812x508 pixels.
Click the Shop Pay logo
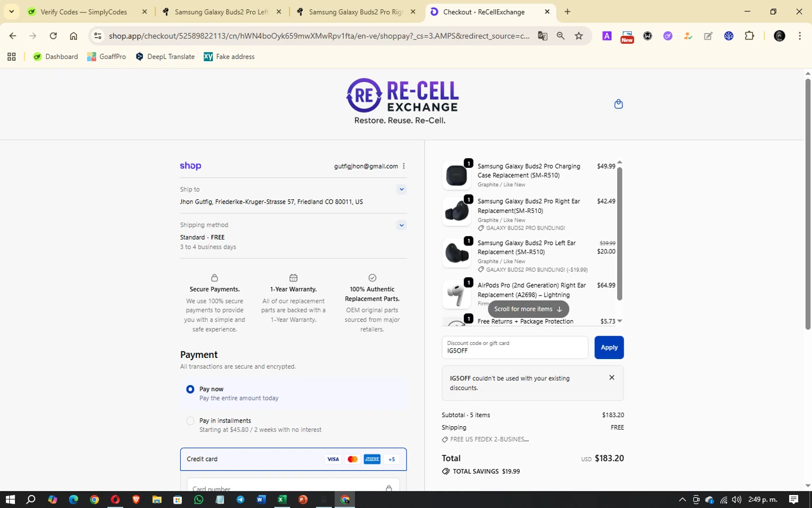click(191, 166)
